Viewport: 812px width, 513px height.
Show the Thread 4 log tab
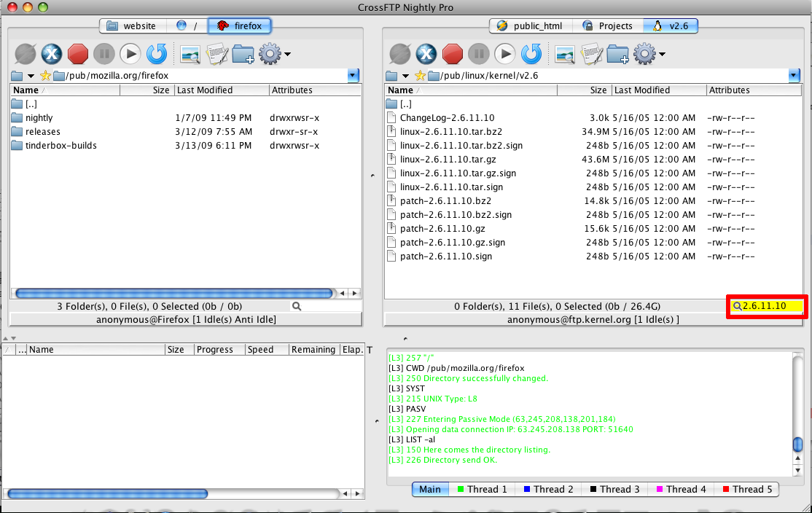681,489
